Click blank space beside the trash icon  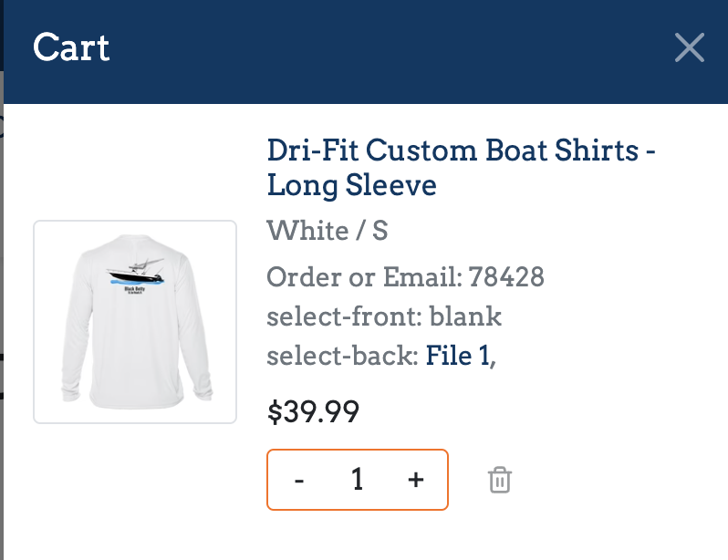602,480
